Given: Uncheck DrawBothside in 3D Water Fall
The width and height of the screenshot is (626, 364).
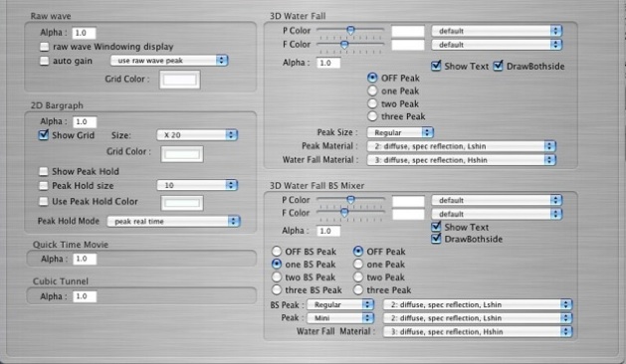Looking at the screenshot, I should [x=498, y=66].
